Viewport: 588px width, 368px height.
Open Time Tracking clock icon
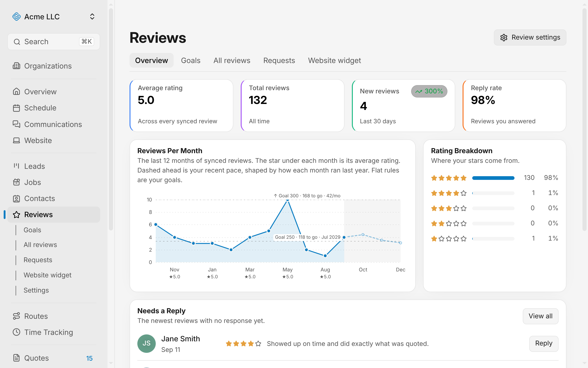click(16, 332)
